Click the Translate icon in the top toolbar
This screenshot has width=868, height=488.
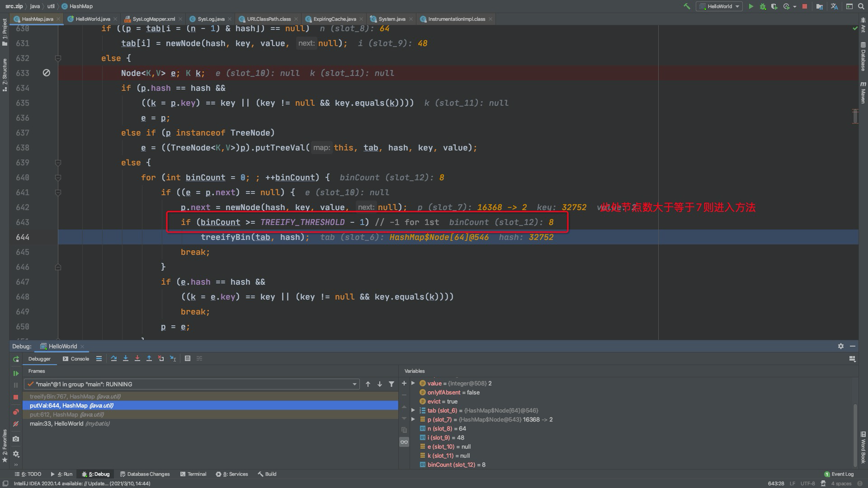point(835,6)
